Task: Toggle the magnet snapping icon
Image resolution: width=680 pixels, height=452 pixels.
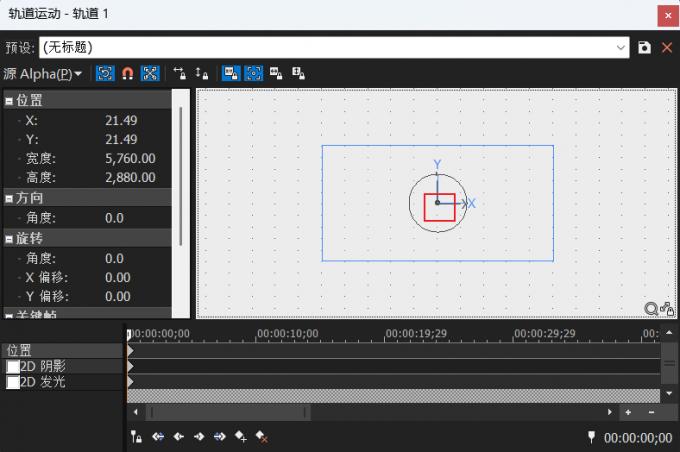Action: (128, 74)
